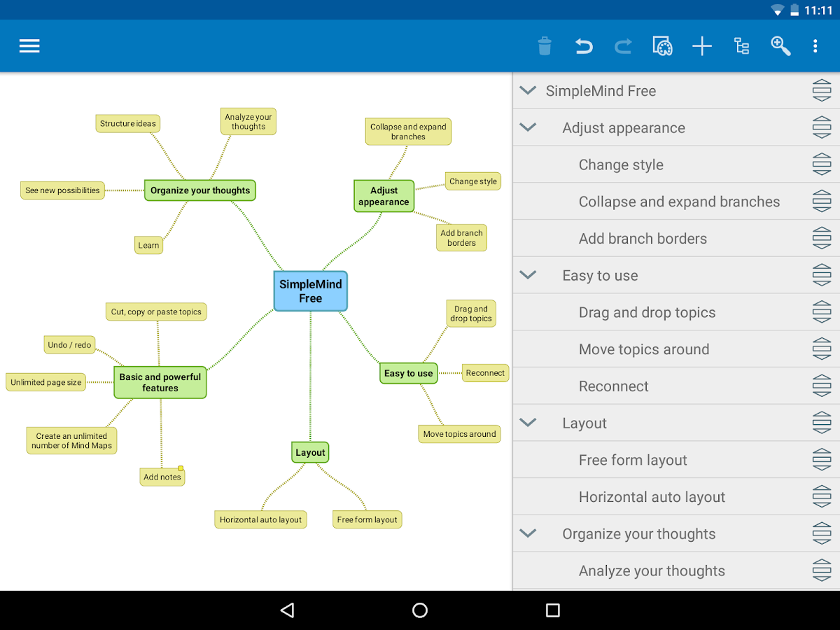Screen dimensions: 840x630
Task: Select the central SimpleMind Free node
Action: [x=311, y=291]
